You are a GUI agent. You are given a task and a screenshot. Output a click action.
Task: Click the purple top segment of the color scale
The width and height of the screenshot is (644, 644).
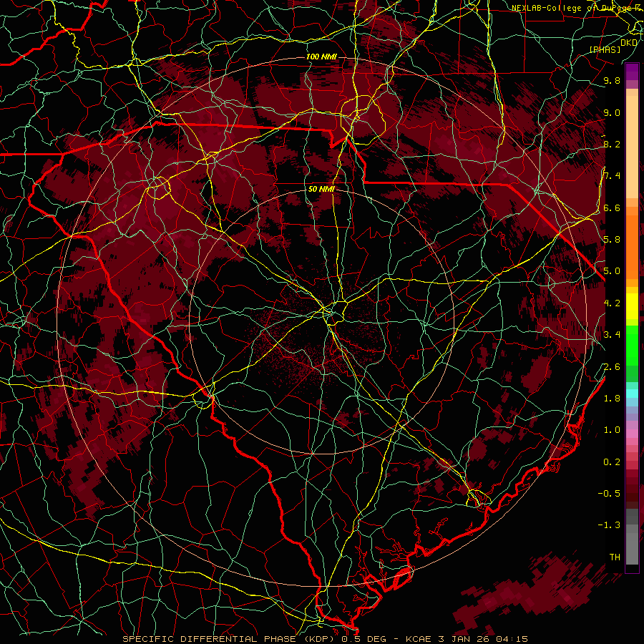point(632,72)
